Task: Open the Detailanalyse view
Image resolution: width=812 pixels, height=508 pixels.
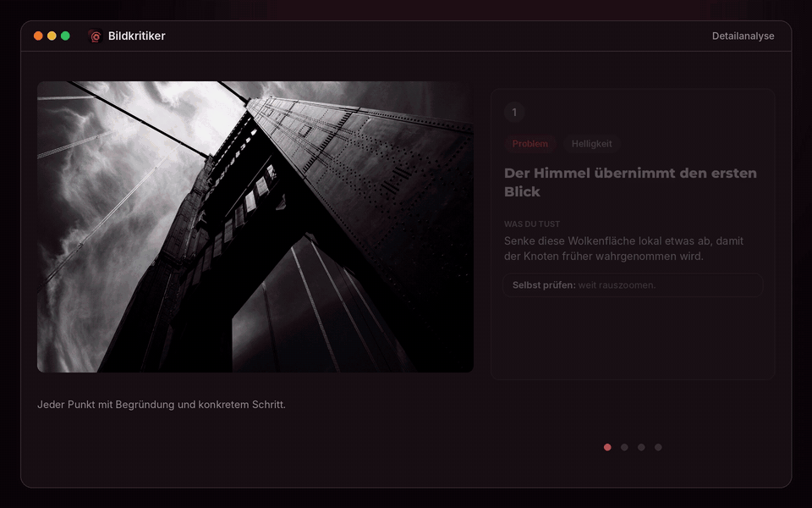Action: tap(743, 36)
